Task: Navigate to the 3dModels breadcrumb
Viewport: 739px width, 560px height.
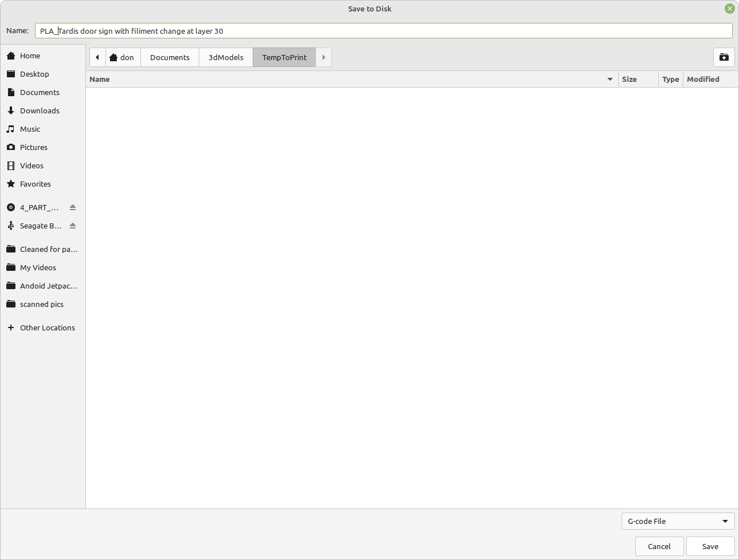Action: (226, 57)
